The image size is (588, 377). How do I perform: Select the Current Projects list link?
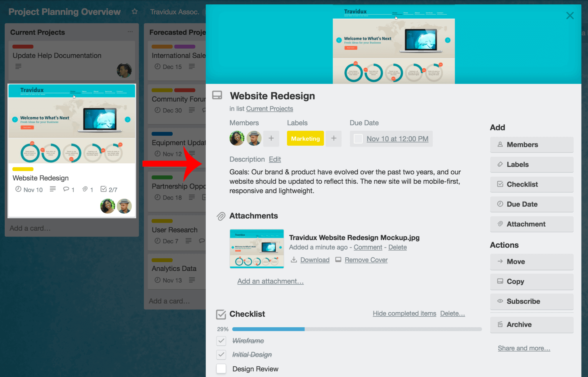[x=269, y=108]
